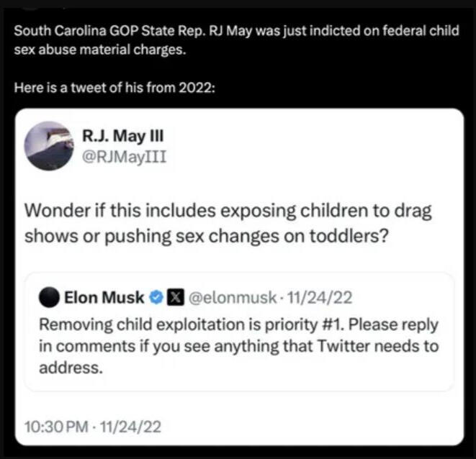Viewport: 476px width, 459px height.
Task: Click the white space right of the bottom timestamp
Action: (310, 426)
